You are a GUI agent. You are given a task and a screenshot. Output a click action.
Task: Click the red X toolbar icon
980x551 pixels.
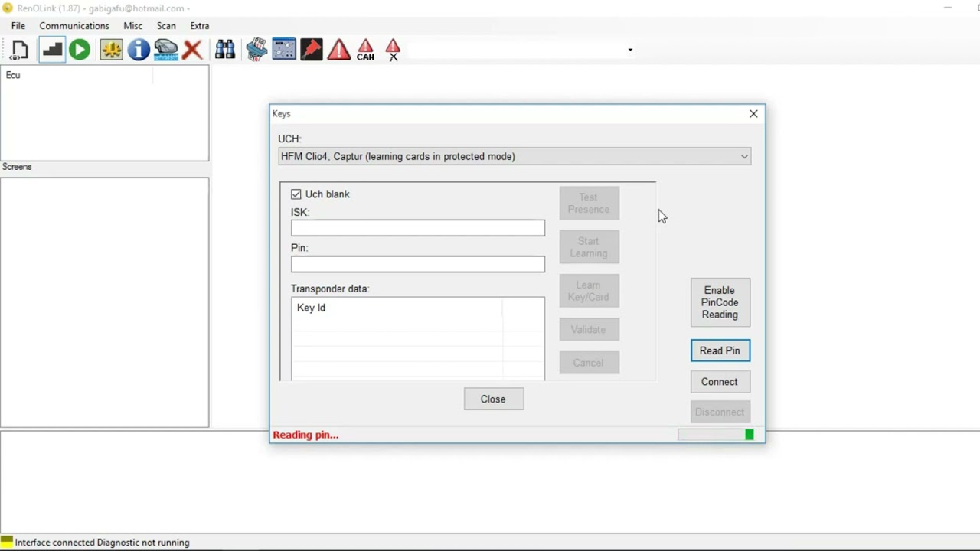(x=192, y=51)
